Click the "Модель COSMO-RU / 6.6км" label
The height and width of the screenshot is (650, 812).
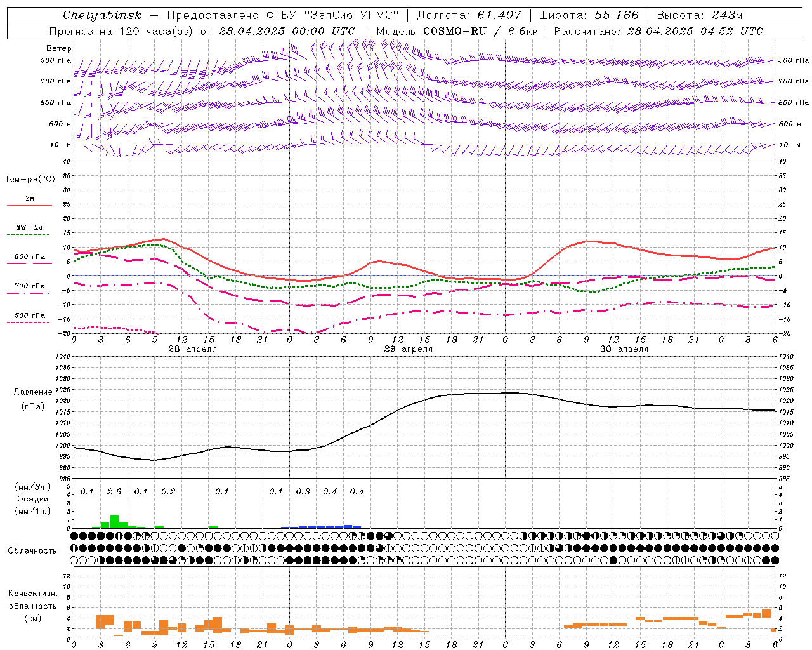tap(457, 31)
